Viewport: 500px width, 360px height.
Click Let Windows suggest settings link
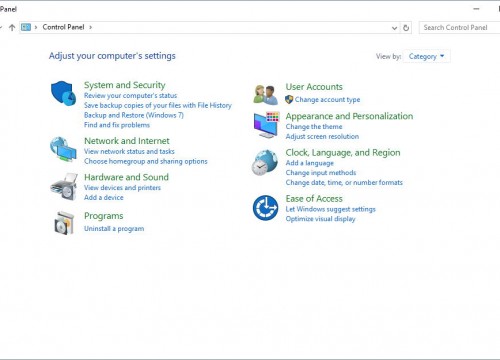330,209
